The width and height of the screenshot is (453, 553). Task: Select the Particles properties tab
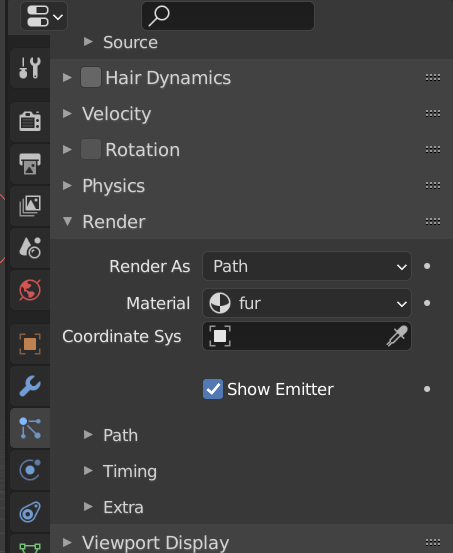30,428
